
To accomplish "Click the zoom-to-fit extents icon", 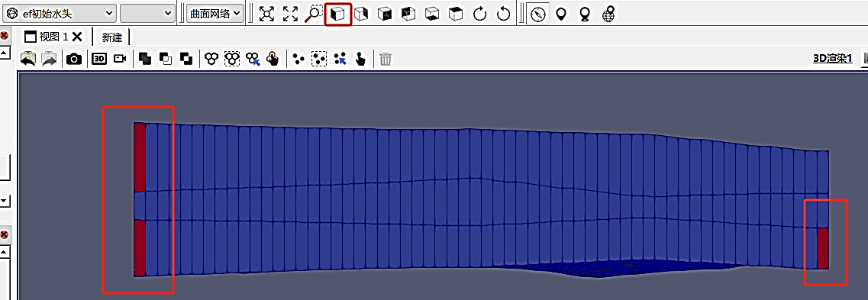I will point(267,14).
